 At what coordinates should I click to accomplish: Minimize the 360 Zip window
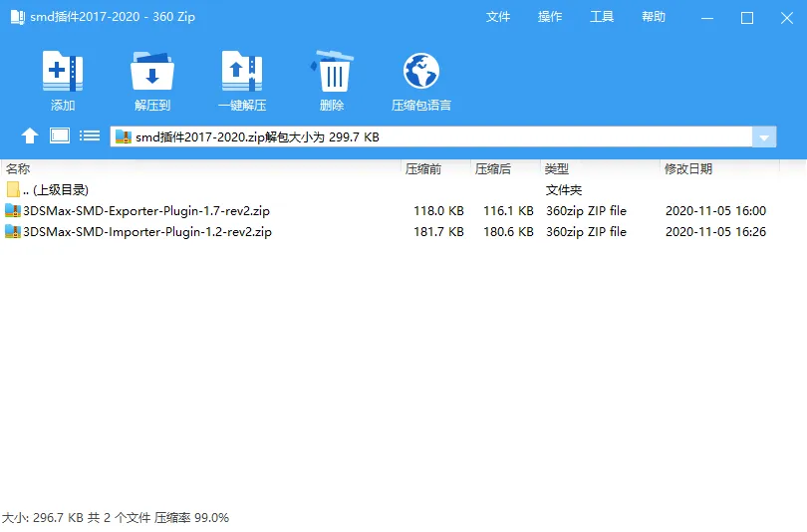[x=707, y=18]
